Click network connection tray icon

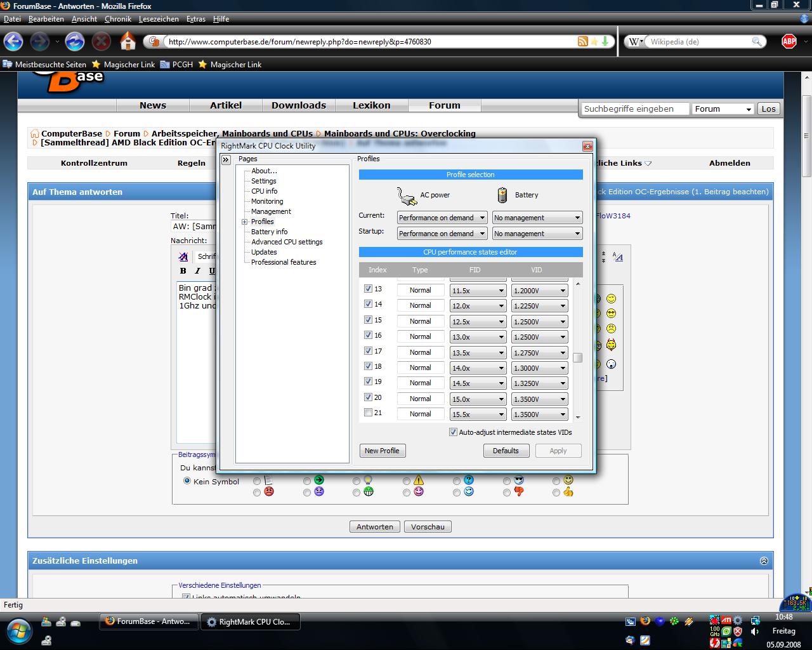pos(756,620)
